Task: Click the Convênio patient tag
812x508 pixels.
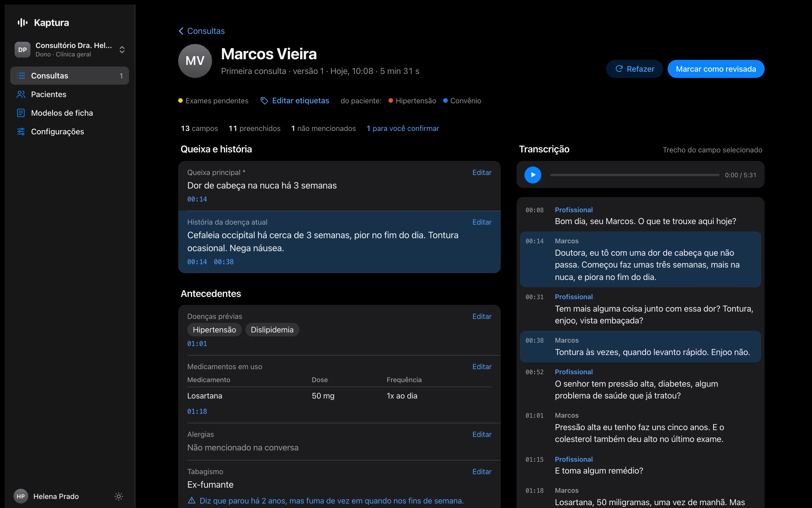Action: [x=462, y=101]
